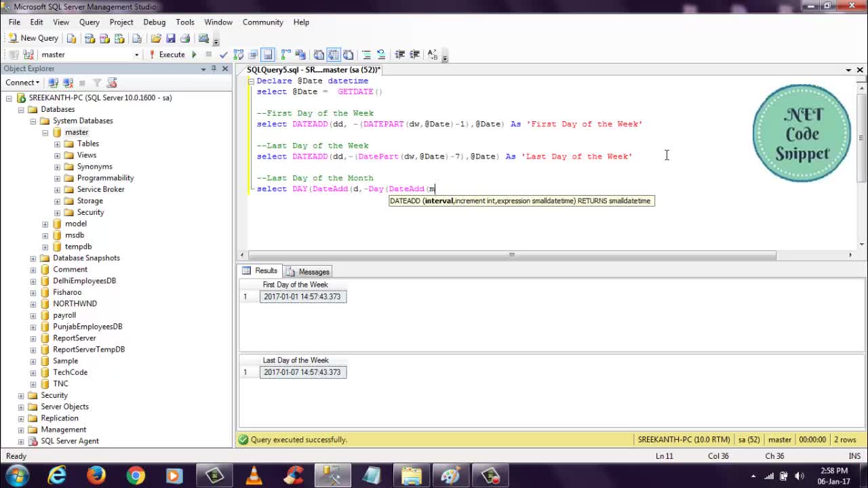Click the Execute button
The image size is (868, 488).
click(x=167, y=54)
